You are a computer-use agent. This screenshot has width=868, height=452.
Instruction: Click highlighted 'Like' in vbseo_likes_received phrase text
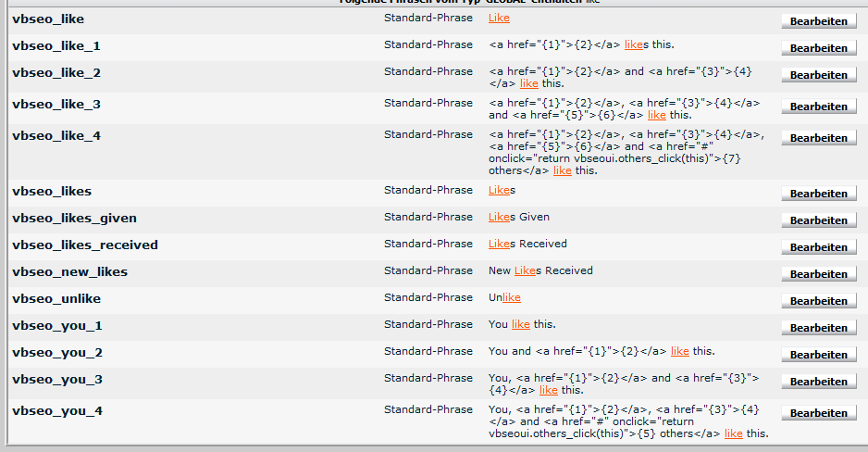click(x=499, y=244)
